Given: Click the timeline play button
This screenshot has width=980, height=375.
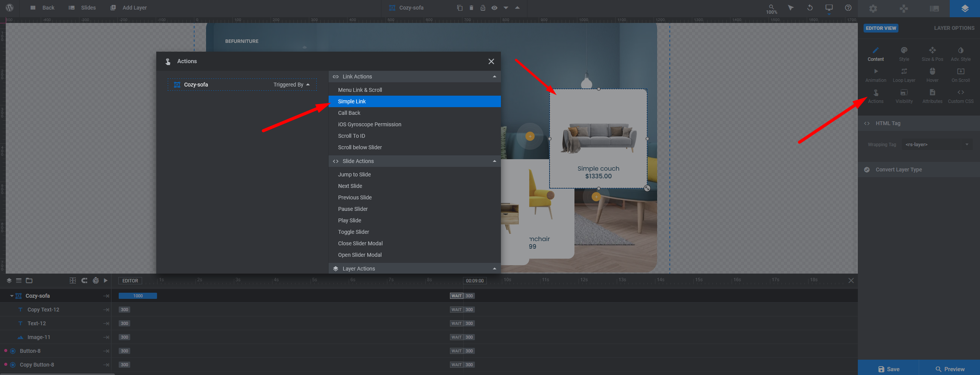Looking at the screenshot, I should [106, 280].
